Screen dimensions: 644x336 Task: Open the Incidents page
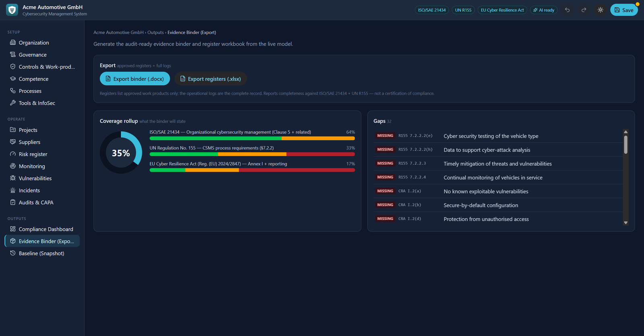click(x=42, y=190)
